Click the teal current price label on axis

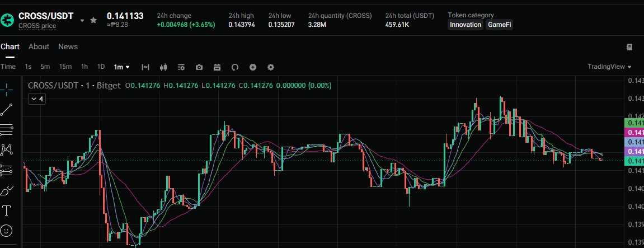tap(634, 161)
